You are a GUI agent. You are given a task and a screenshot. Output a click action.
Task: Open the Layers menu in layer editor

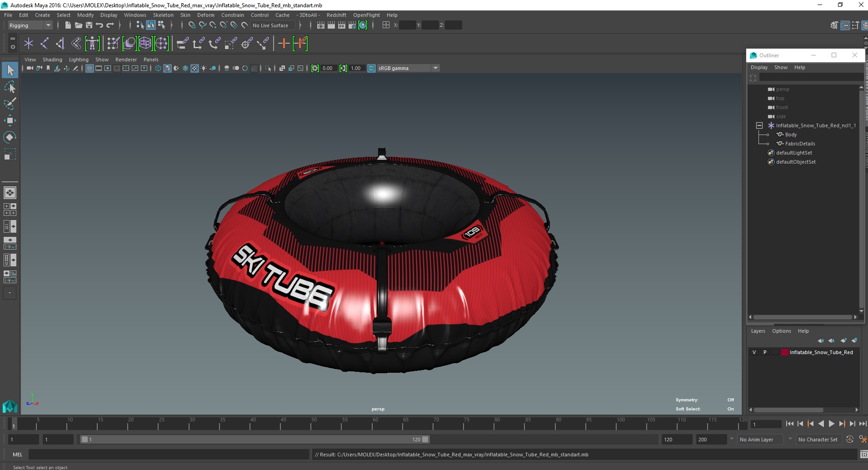[x=758, y=331]
